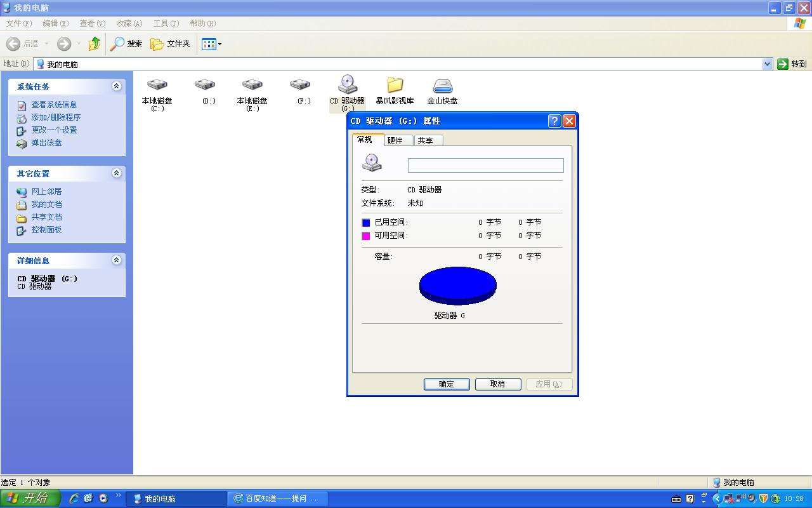Click the taskbar clock showing 10:28
The height and width of the screenshot is (508, 812).
[x=794, y=499]
